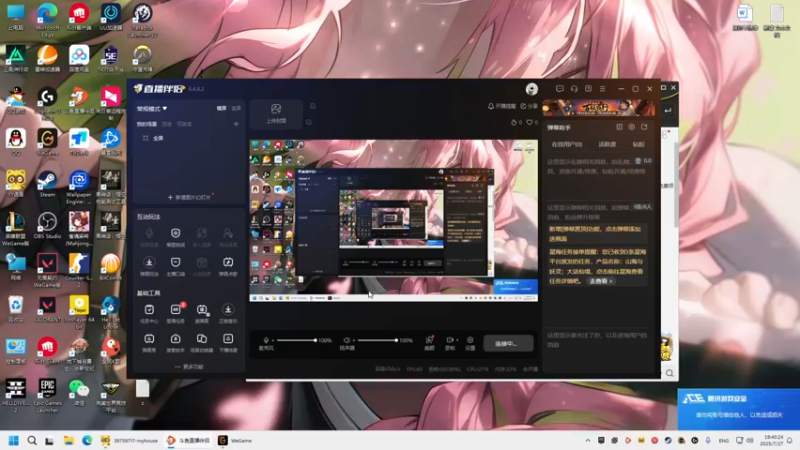This screenshot has height=450, width=800.
Task: Adjust the microphone volume slider
Action: tap(296, 340)
